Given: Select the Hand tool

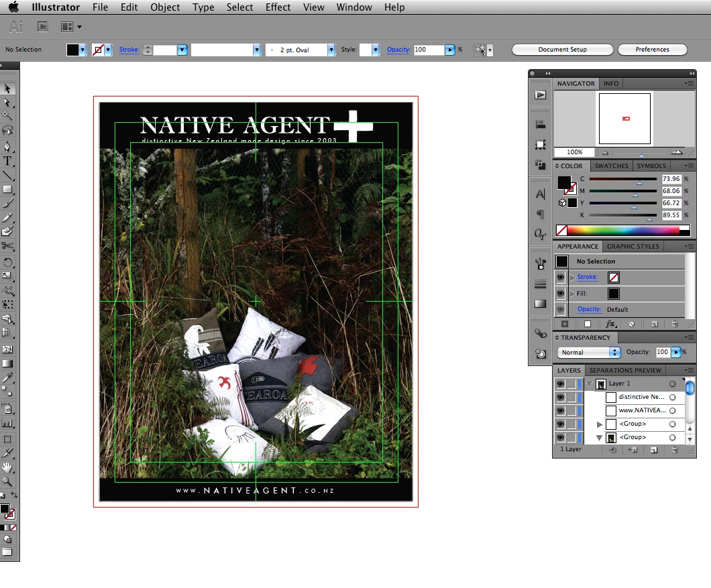Looking at the screenshot, I should pos(7,467).
